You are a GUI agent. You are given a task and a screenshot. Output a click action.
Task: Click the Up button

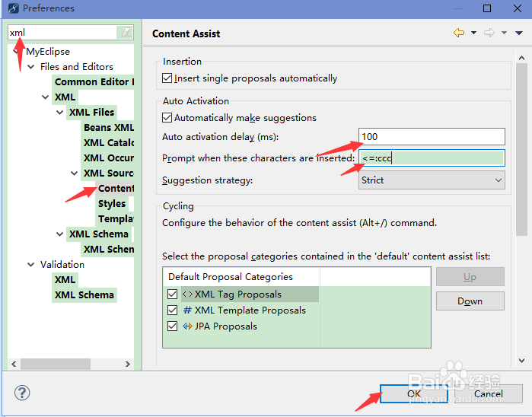point(470,277)
